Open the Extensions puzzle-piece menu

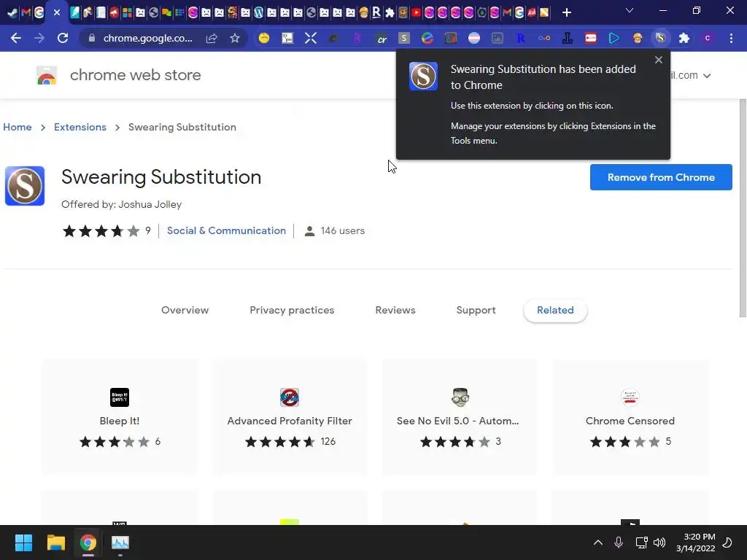[684, 38]
